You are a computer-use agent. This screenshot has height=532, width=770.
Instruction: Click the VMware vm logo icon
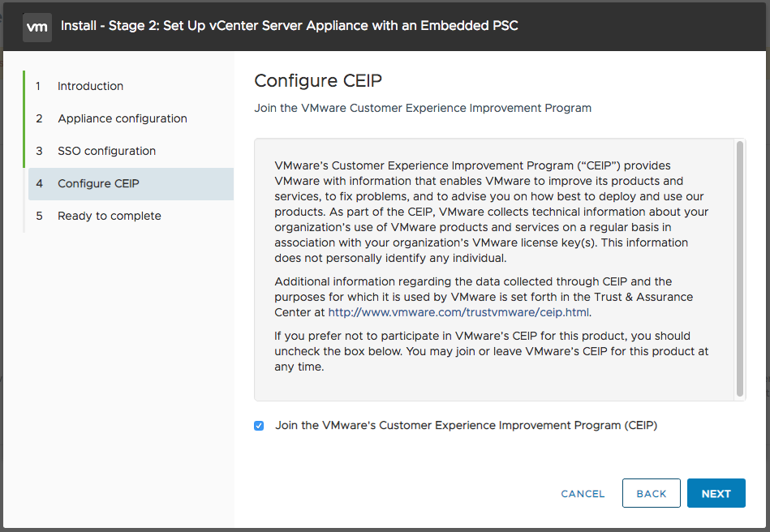(x=37, y=26)
